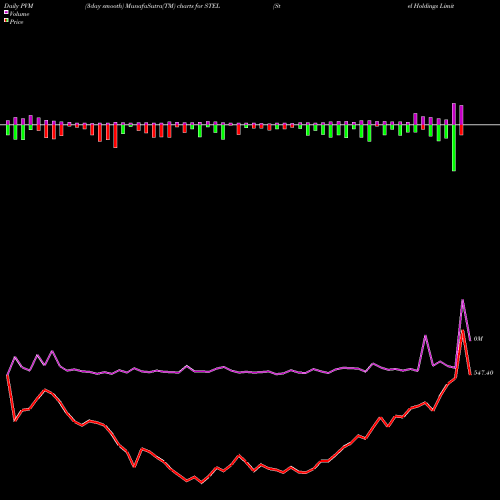Click the peak of the purple volume line
Viewport: 500px width, 500px height.
click(x=463, y=300)
